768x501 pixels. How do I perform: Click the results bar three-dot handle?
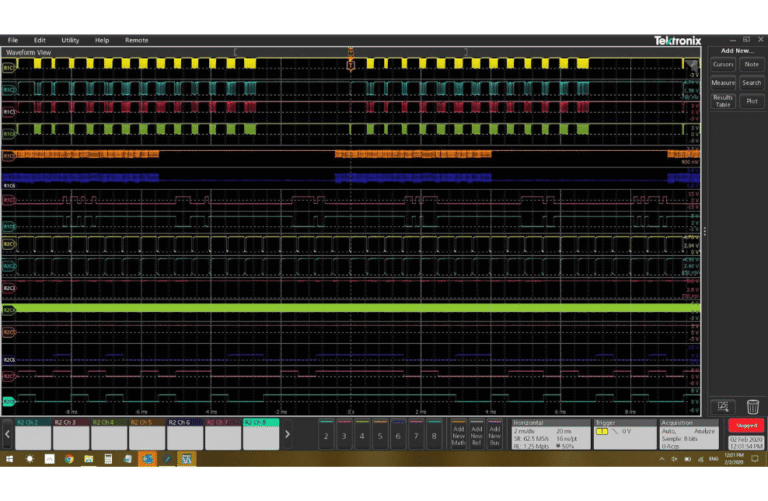(705, 231)
